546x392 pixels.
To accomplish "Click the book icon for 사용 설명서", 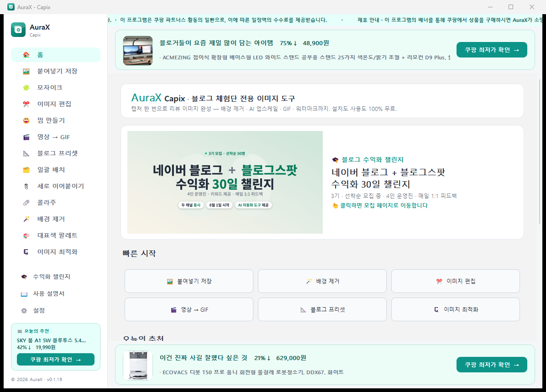I will pos(24,294).
